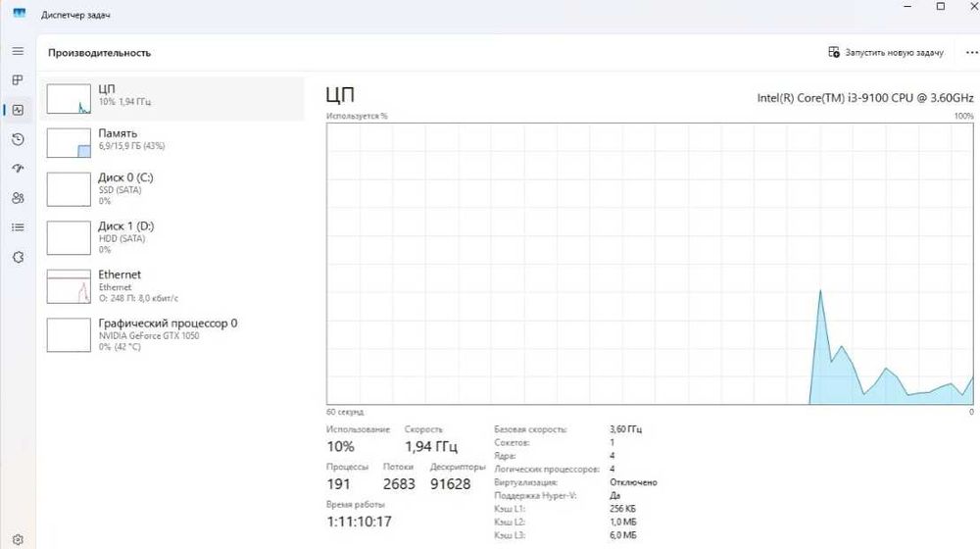Click the run new task icon

tap(834, 52)
